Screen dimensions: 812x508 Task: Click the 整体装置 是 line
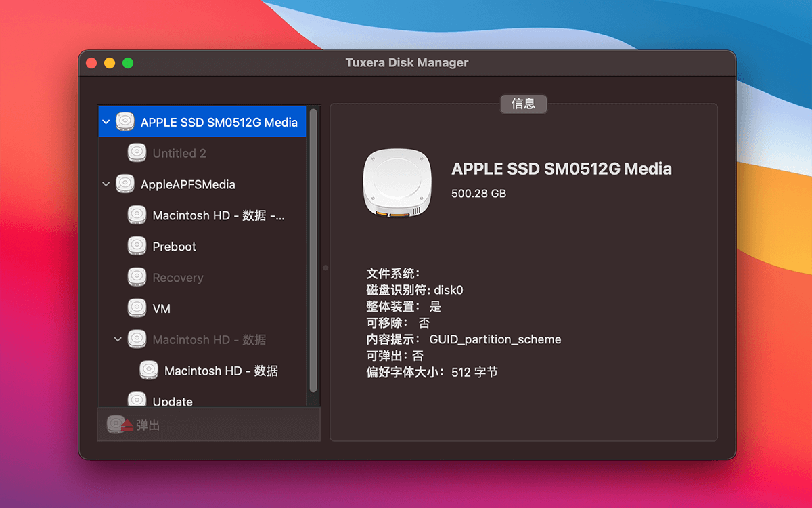coord(403,306)
